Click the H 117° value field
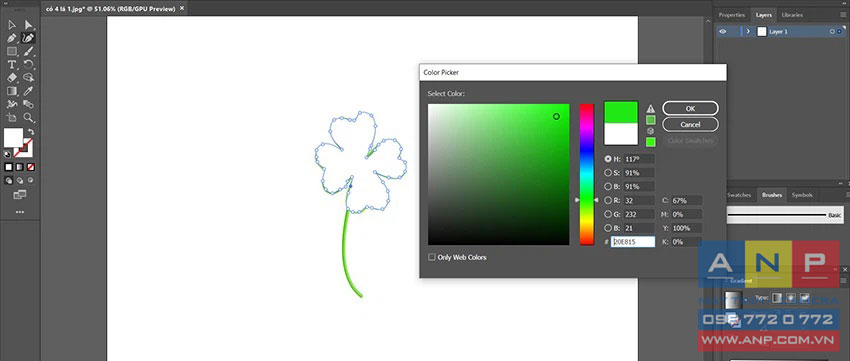850x361 pixels. click(638, 159)
